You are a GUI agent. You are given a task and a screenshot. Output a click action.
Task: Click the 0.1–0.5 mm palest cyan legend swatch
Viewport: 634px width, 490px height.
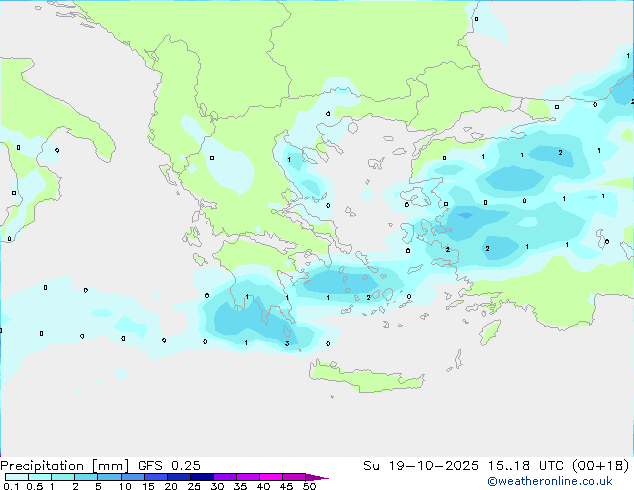point(17,477)
